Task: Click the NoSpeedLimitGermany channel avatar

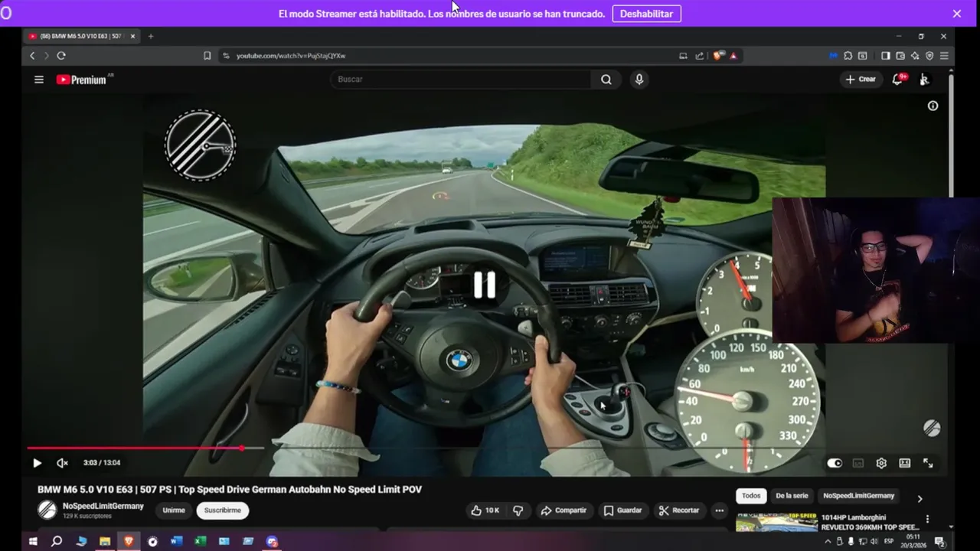Action: 47,510
